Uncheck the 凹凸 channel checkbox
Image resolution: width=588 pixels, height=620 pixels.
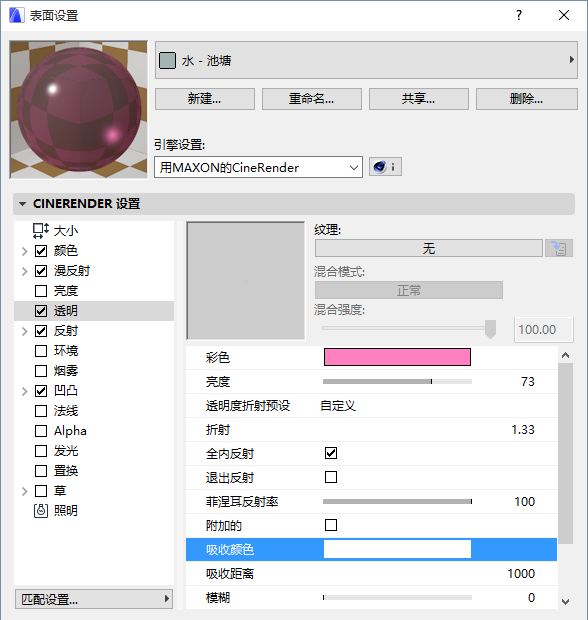click(41, 391)
